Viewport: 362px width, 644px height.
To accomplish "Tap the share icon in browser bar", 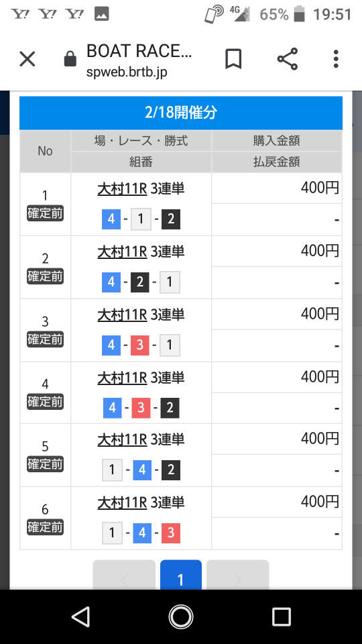I will click(x=288, y=59).
